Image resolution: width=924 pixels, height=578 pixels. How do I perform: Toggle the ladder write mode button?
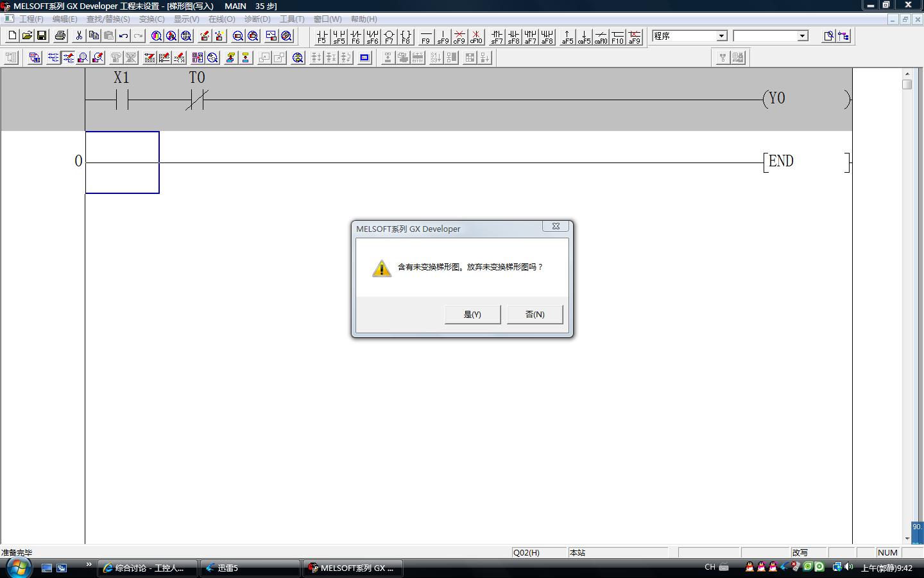68,58
